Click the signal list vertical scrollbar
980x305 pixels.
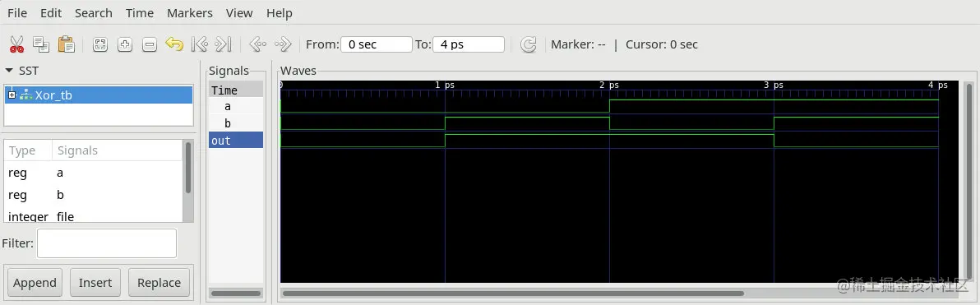(x=188, y=168)
